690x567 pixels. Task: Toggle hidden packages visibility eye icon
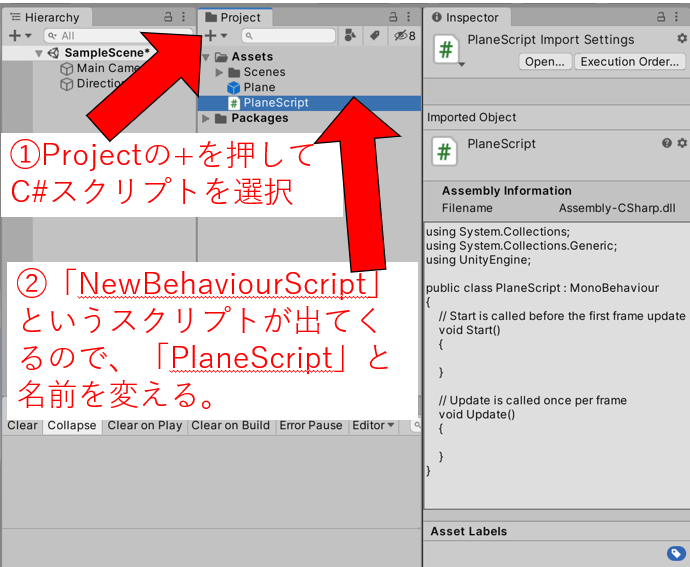(404, 36)
